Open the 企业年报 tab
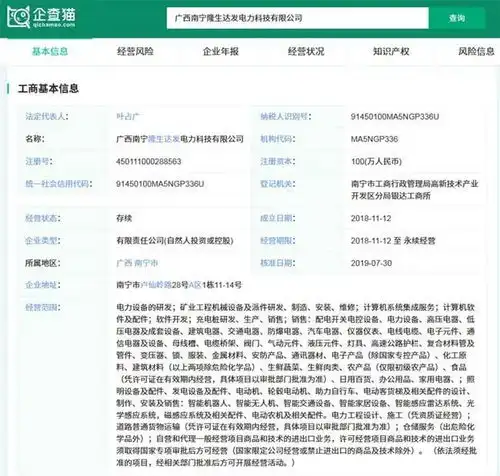The width and height of the screenshot is (500, 476). 221,51
